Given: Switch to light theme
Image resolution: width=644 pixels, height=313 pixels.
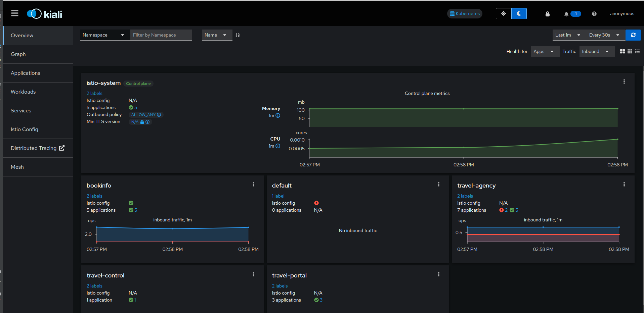Looking at the screenshot, I should pyautogui.click(x=503, y=14).
